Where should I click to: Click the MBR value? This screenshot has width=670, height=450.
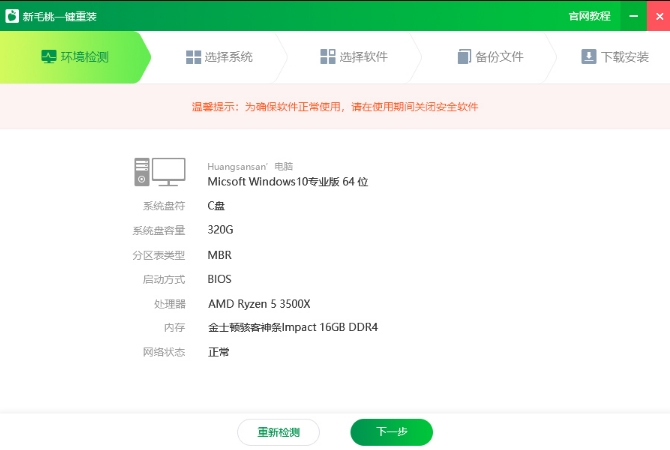coord(220,255)
